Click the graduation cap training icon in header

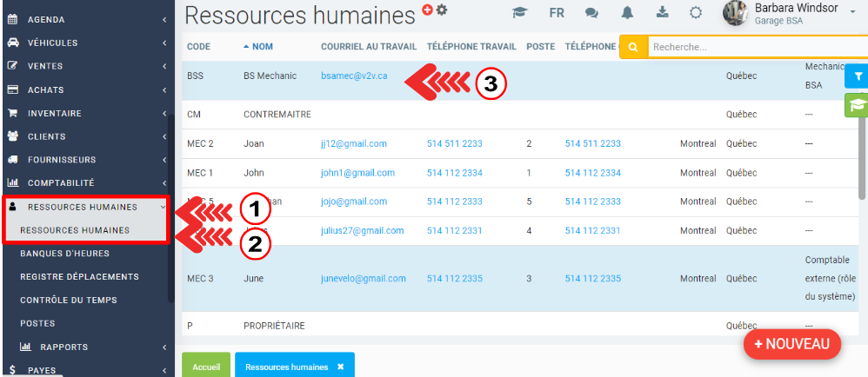pos(520,13)
